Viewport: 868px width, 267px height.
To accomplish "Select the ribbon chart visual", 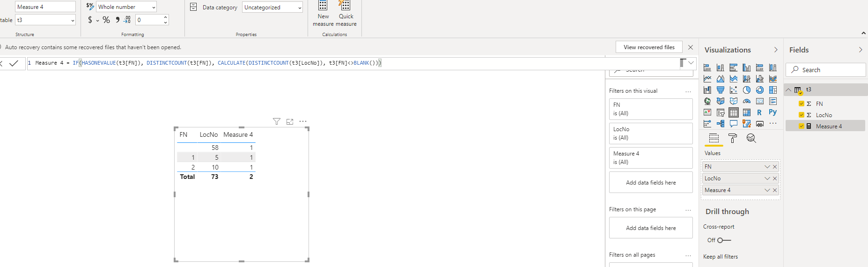I will tap(773, 79).
